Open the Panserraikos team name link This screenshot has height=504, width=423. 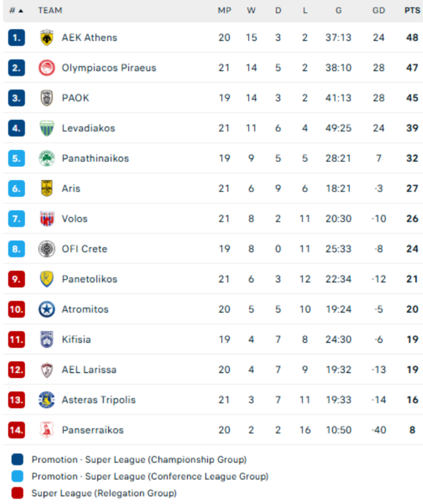click(x=93, y=430)
